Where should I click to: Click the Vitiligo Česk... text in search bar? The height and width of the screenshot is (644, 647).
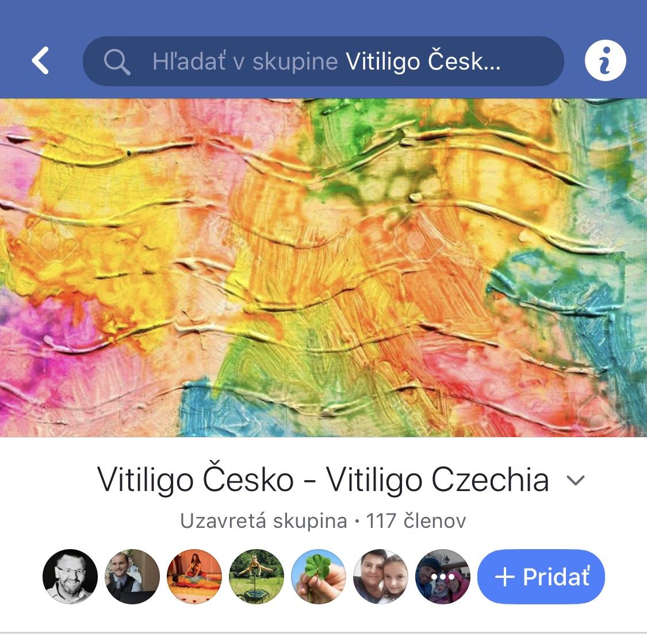click(x=423, y=62)
